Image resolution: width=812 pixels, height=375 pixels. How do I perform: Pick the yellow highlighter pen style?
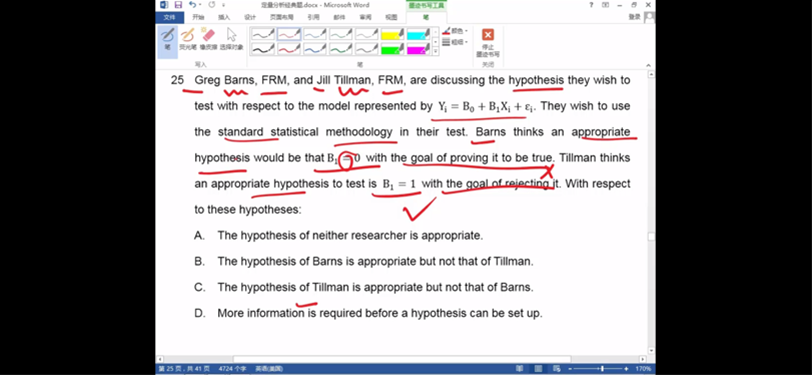393,34
